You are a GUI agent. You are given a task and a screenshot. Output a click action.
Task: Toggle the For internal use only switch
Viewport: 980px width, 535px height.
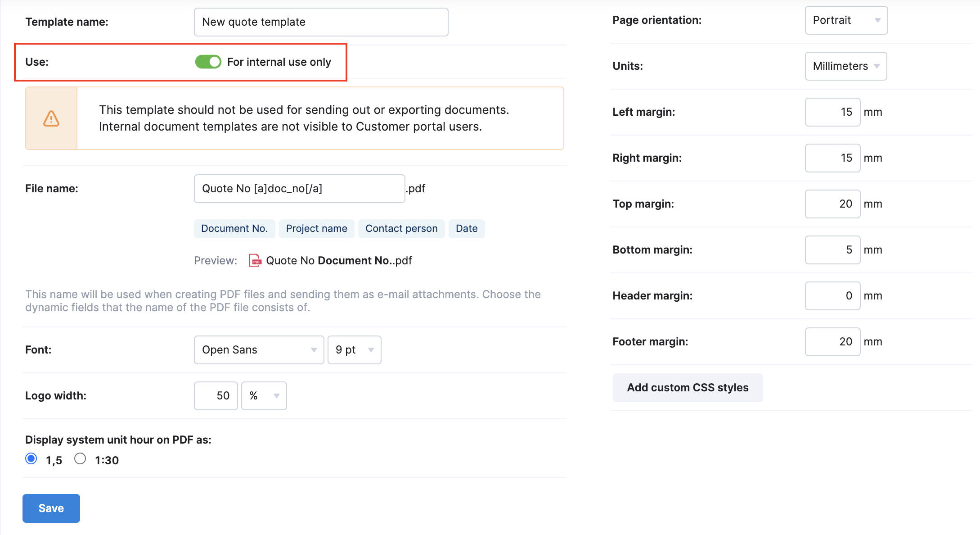tap(208, 62)
